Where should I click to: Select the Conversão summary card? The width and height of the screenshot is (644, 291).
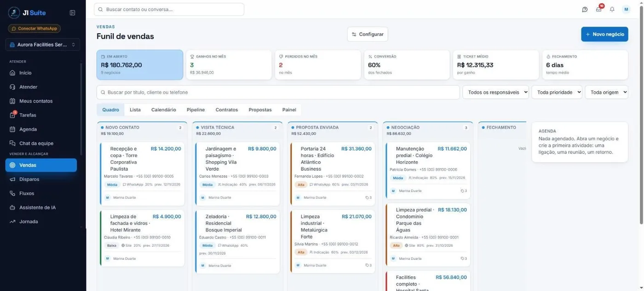coord(407,65)
